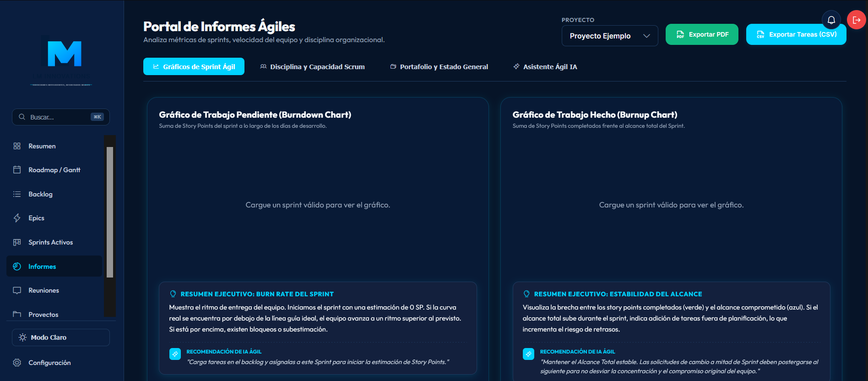The height and width of the screenshot is (381, 868).
Task: Click Exportar Tareas (CSV) button
Action: click(x=796, y=34)
